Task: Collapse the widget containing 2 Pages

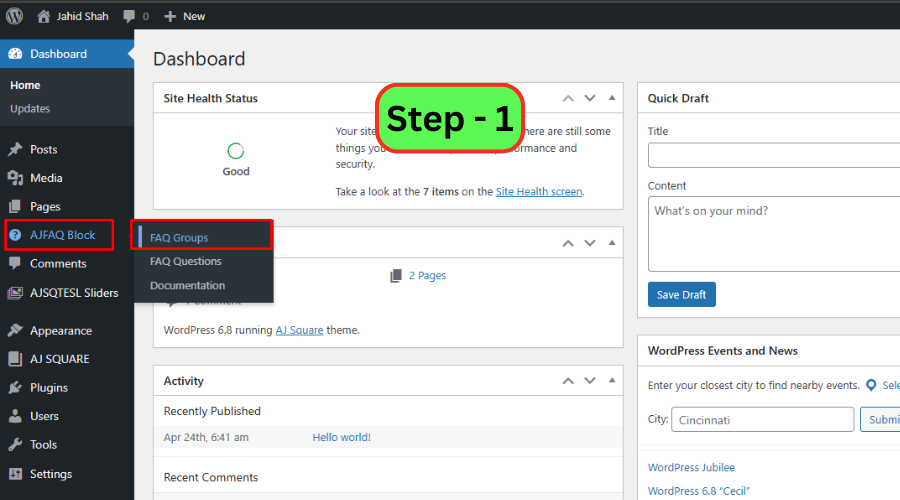Action: 612,243
